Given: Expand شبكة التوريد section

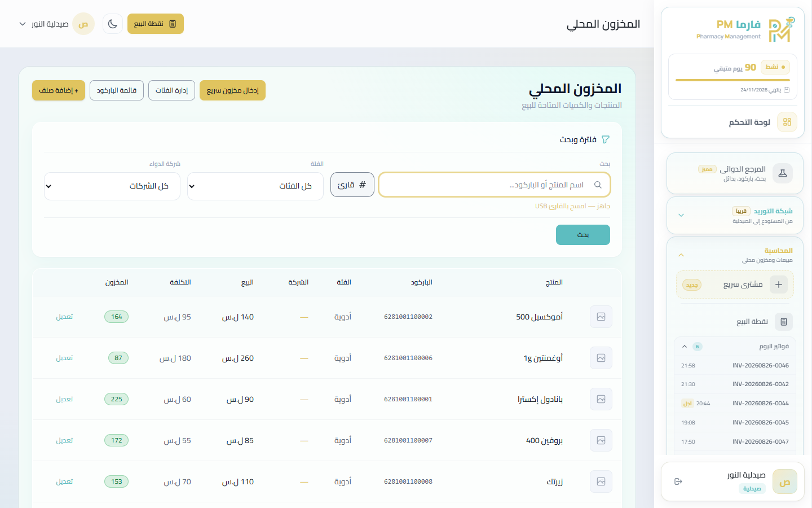Looking at the screenshot, I should point(735,215).
